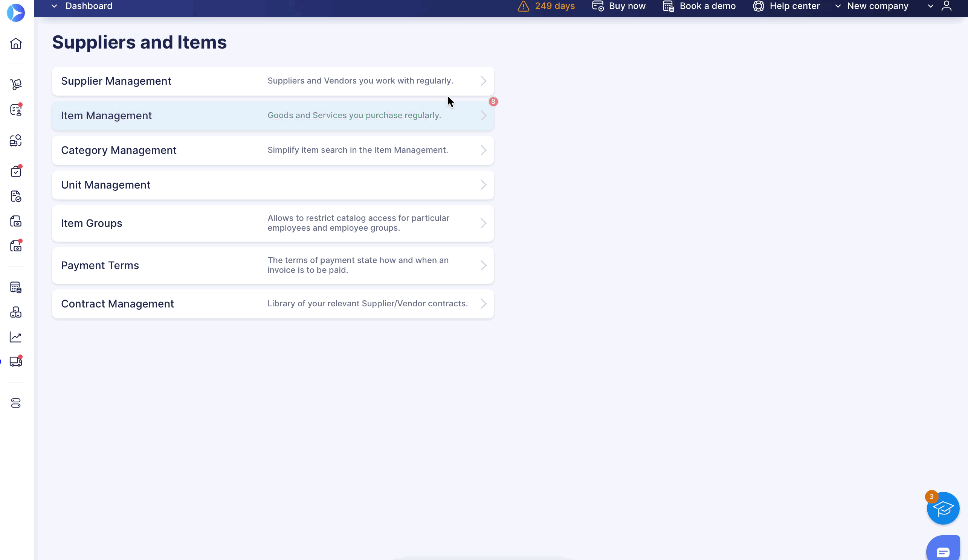
Task: Open Item Management
Action: coord(273,116)
